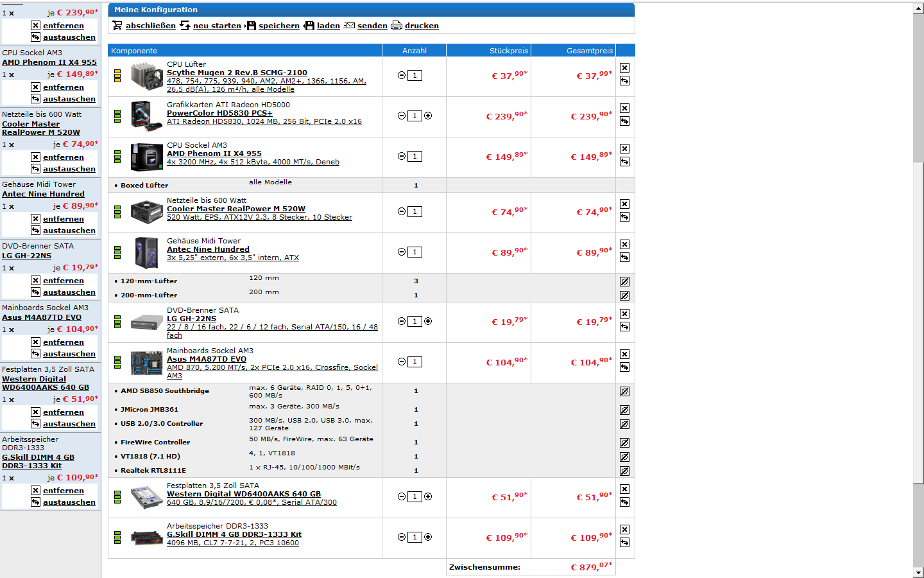Restart configuration with 'neu starten'

pyautogui.click(x=217, y=26)
